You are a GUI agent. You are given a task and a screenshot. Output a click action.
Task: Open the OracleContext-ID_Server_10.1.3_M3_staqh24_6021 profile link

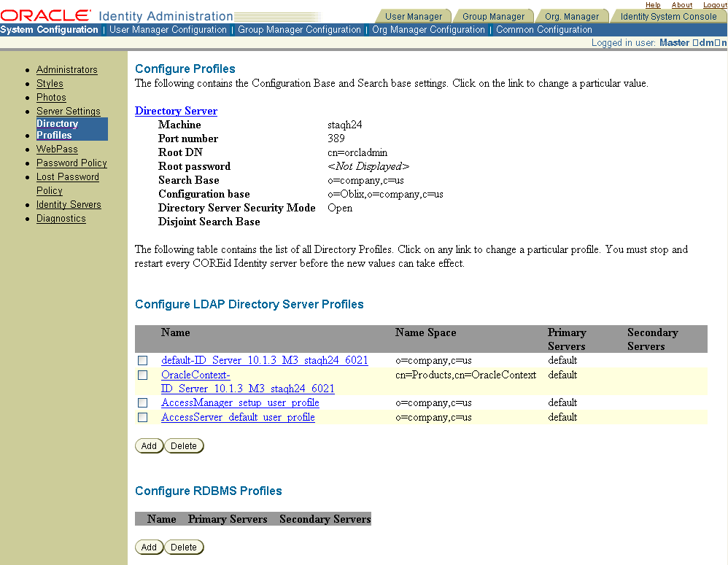pos(247,382)
